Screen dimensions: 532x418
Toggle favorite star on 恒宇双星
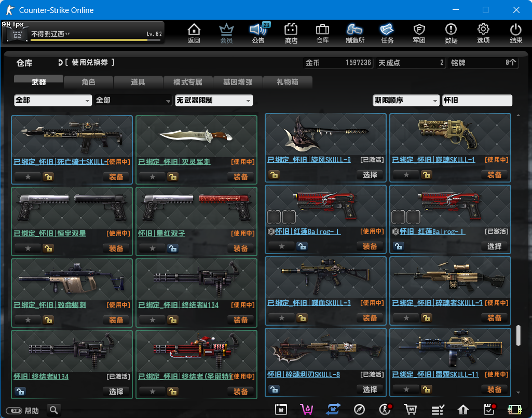click(x=28, y=248)
